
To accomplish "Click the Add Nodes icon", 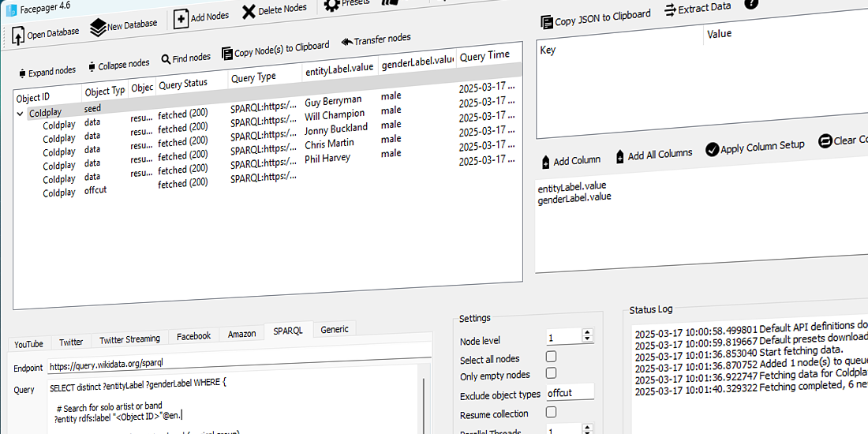I will coord(181,19).
